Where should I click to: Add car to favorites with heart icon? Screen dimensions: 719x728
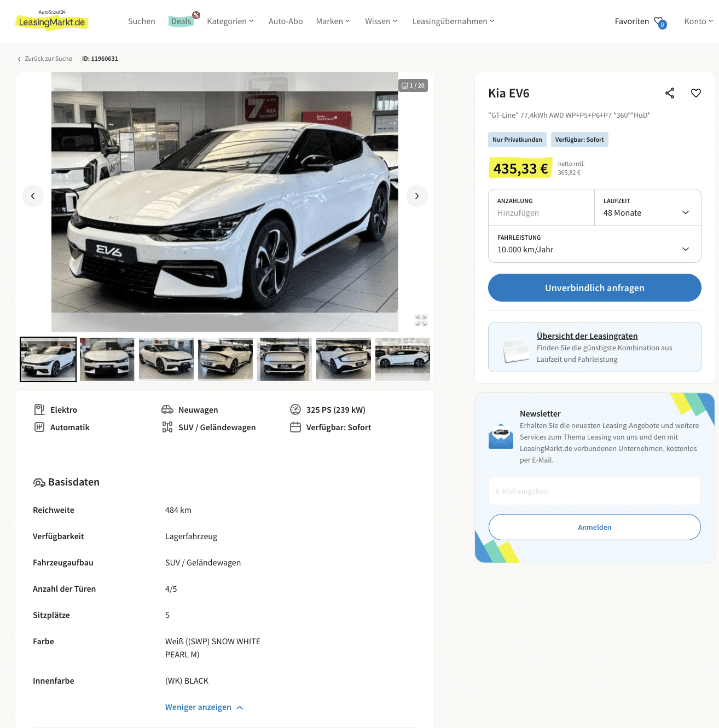tap(696, 93)
